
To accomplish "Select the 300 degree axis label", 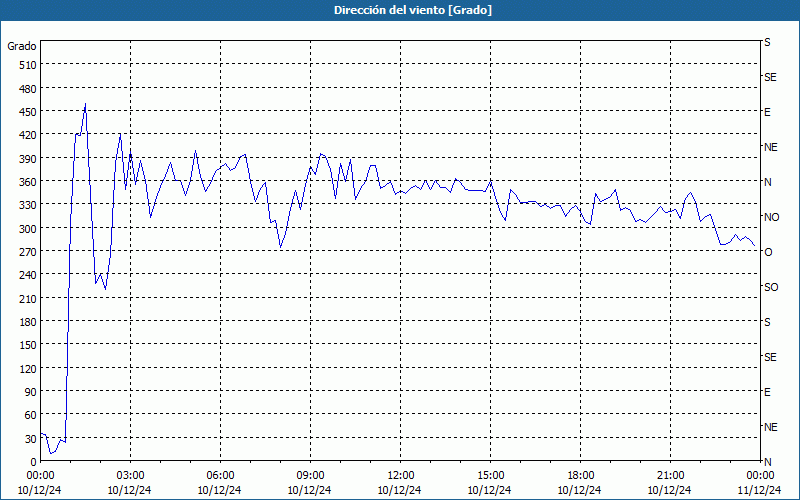I will 28,229.
